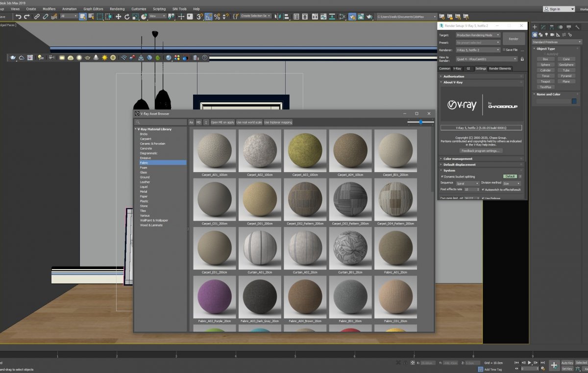Open View to Render dropdown
This screenshot has height=373, width=588.
click(x=486, y=59)
